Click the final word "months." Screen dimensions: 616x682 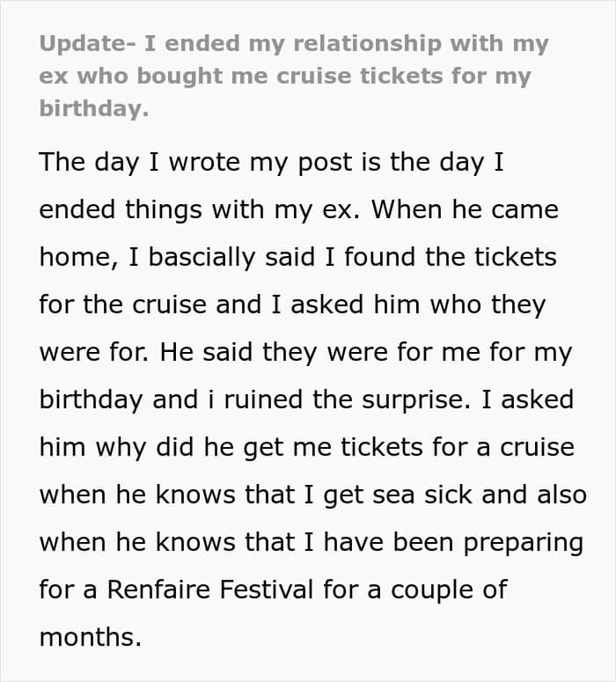(90, 637)
